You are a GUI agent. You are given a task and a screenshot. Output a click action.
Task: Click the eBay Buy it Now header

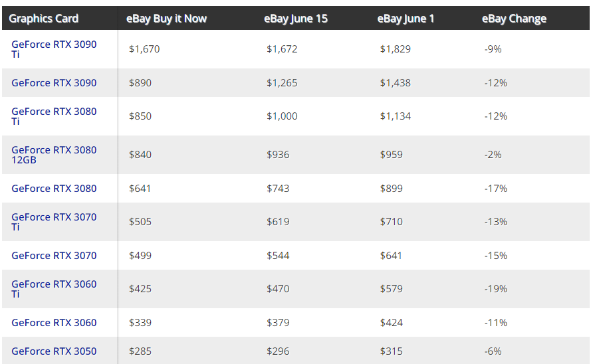(x=166, y=19)
